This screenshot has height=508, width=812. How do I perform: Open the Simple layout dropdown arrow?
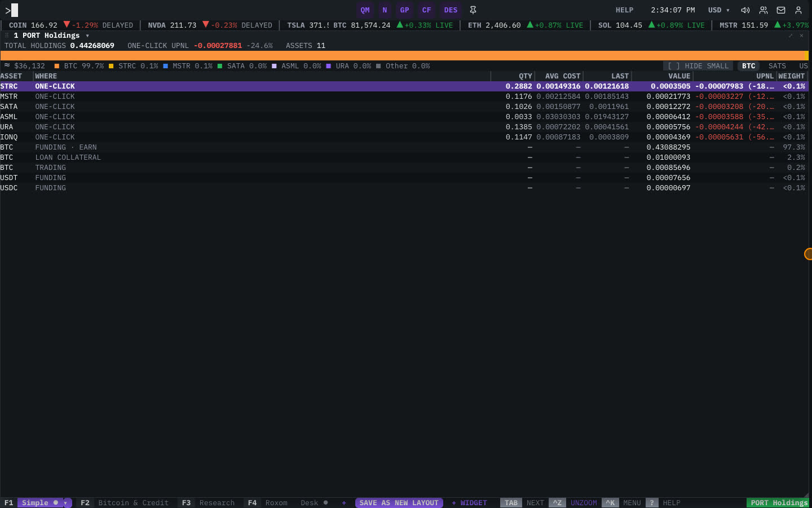[66, 503]
